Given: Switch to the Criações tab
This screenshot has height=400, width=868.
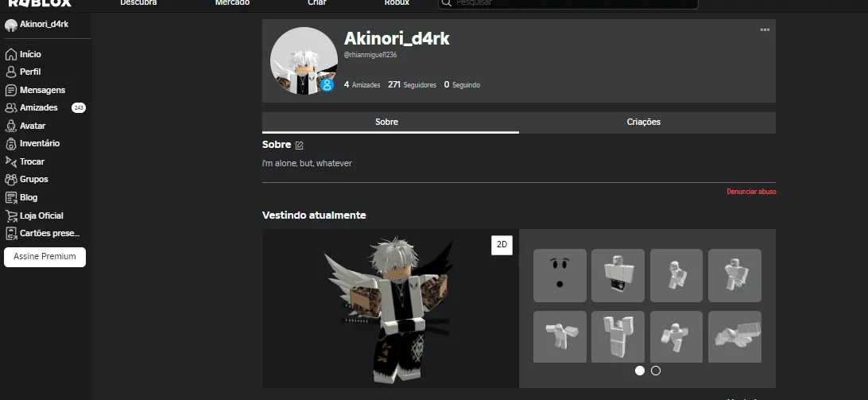Looking at the screenshot, I should [647, 122].
